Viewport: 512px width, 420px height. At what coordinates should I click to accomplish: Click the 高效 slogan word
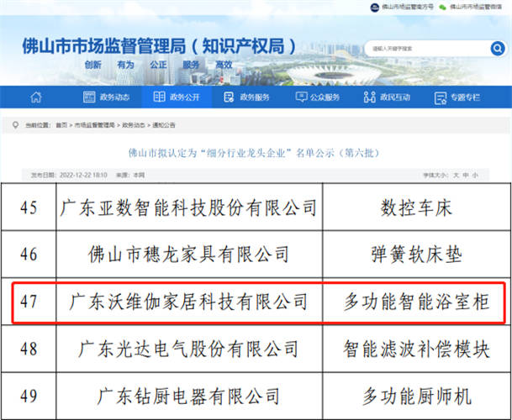coord(224,65)
